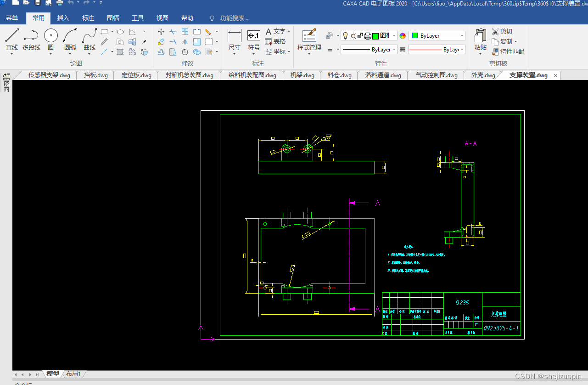588x385 pixels.
Task: Switch to the 布局1 layout tab
Action: coord(73,374)
